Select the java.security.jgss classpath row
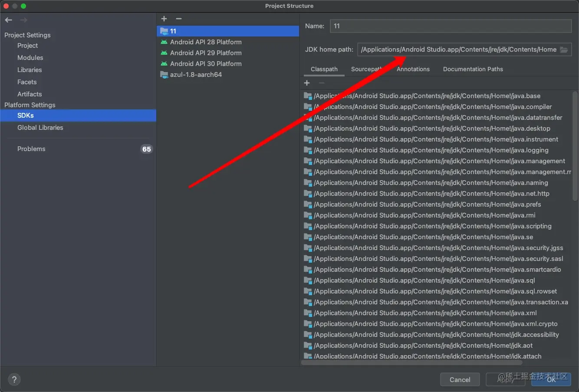This screenshot has width=579, height=392. pos(436,248)
